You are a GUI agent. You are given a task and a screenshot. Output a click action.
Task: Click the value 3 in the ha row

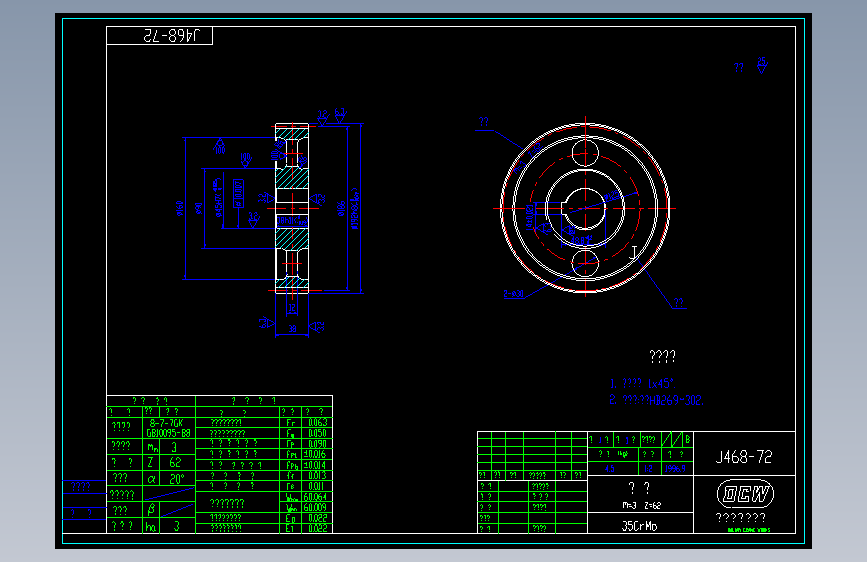pyautogui.click(x=176, y=526)
